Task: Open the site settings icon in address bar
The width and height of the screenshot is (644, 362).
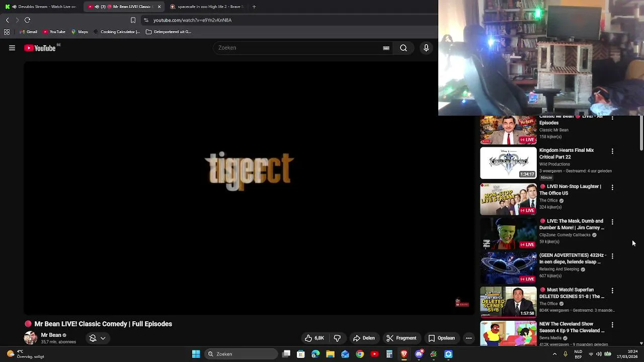Action: 146,20
